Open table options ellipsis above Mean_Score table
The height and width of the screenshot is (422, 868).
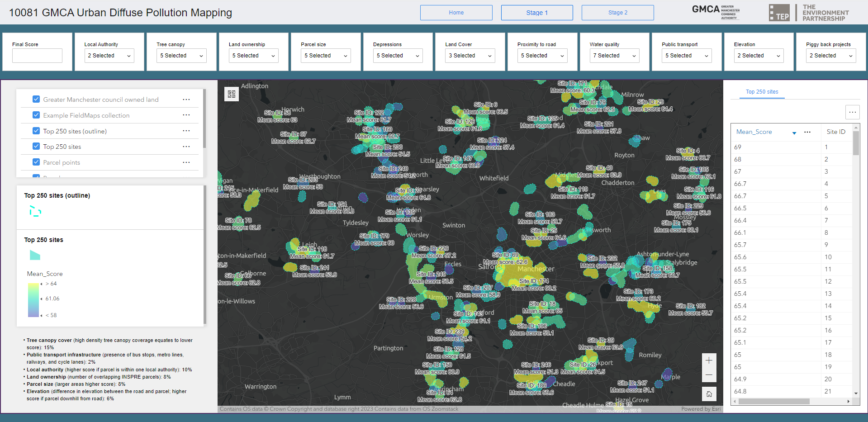pos(852,112)
